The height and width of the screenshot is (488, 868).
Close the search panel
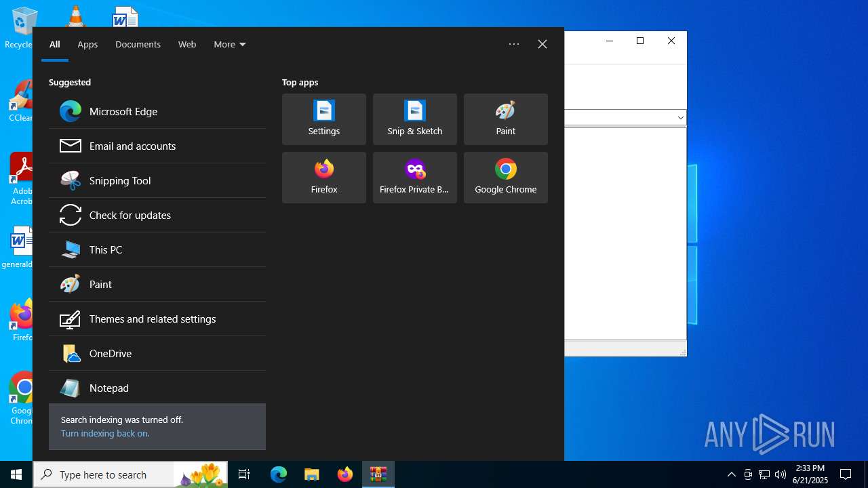(x=542, y=44)
